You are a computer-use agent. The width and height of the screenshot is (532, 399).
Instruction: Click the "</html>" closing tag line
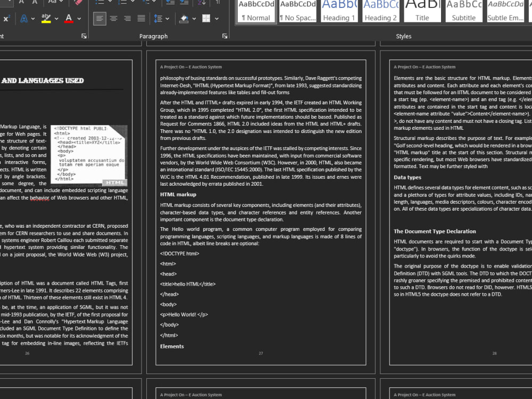click(x=169, y=335)
